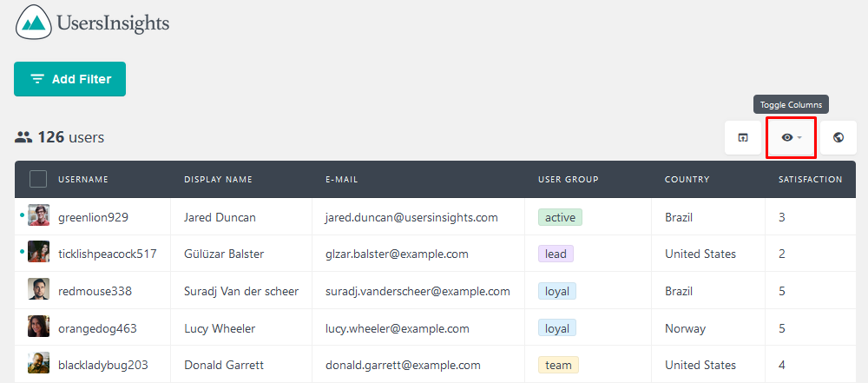Select the Donald Garrett display name cell
This screenshot has height=383, width=868.
click(224, 366)
